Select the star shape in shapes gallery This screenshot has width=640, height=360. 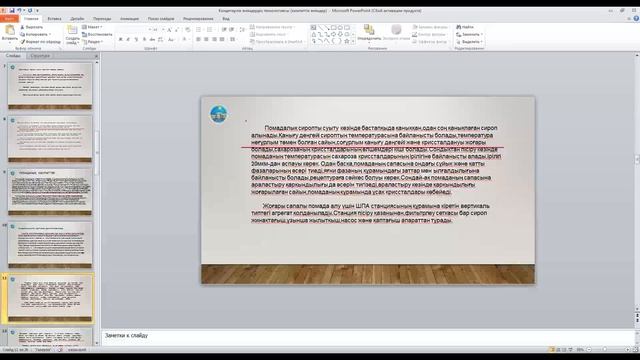[x=347, y=41]
